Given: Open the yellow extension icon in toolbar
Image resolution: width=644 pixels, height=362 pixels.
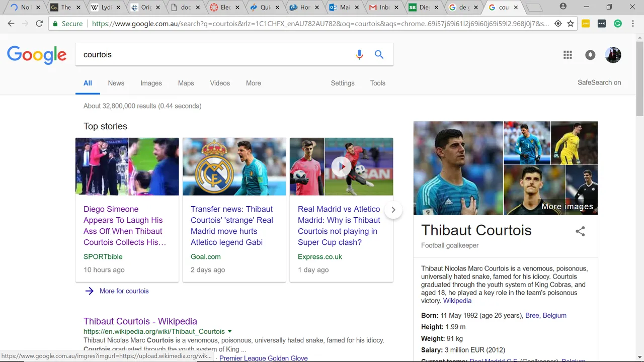Looking at the screenshot, I should [586, 24].
